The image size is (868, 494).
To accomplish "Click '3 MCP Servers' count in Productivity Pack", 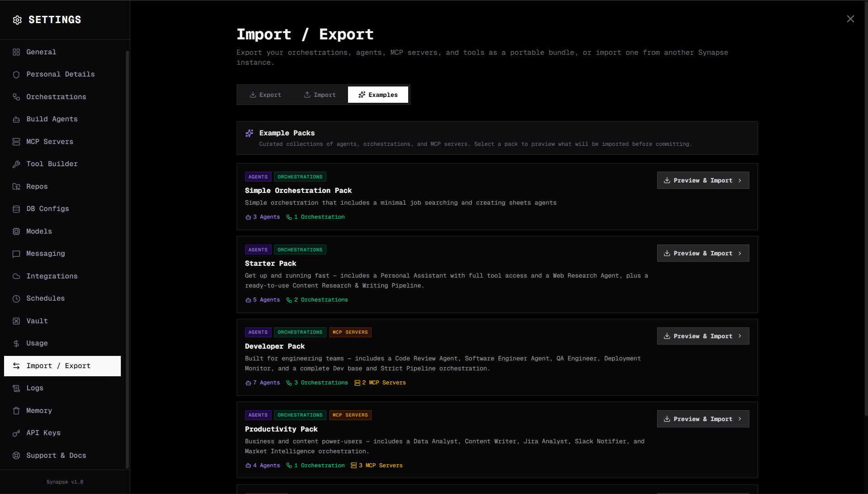I will point(377,466).
